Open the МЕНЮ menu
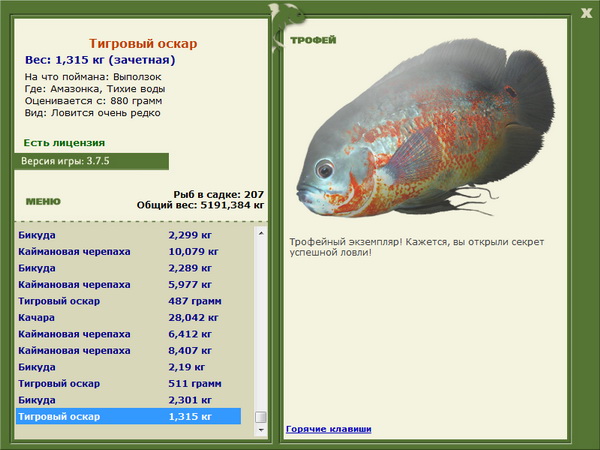 [43, 202]
